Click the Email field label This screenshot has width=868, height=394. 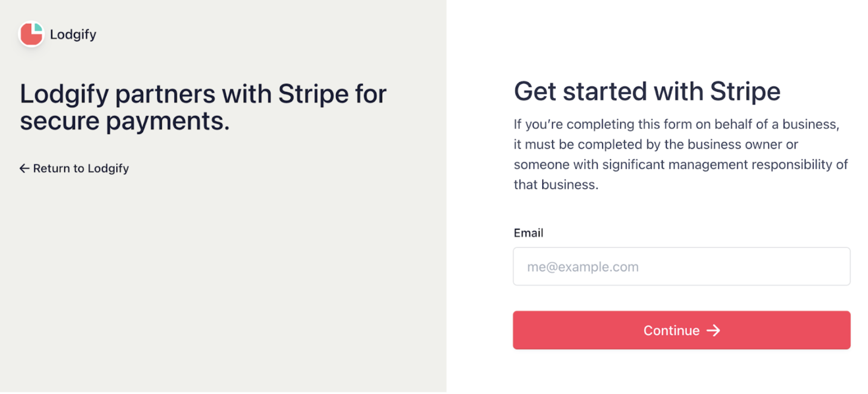click(528, 233)
